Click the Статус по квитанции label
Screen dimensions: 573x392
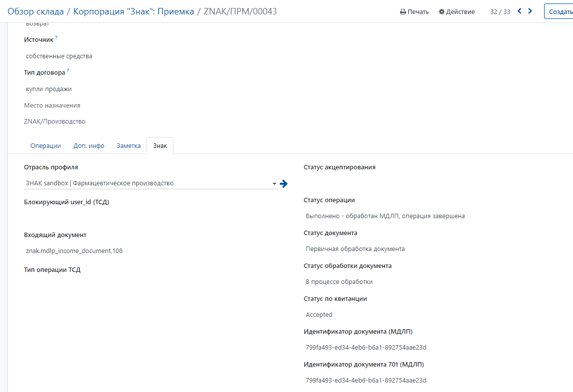point(335,298)
